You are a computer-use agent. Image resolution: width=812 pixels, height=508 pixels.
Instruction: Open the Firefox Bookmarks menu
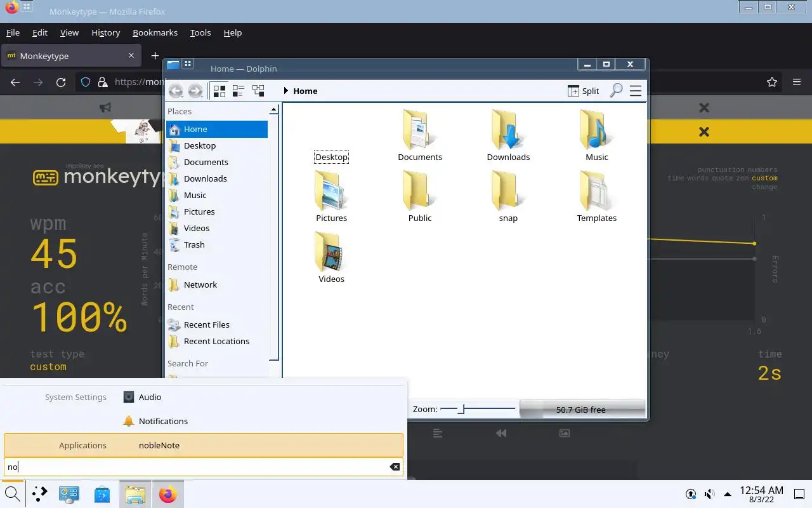coord(155,32)
